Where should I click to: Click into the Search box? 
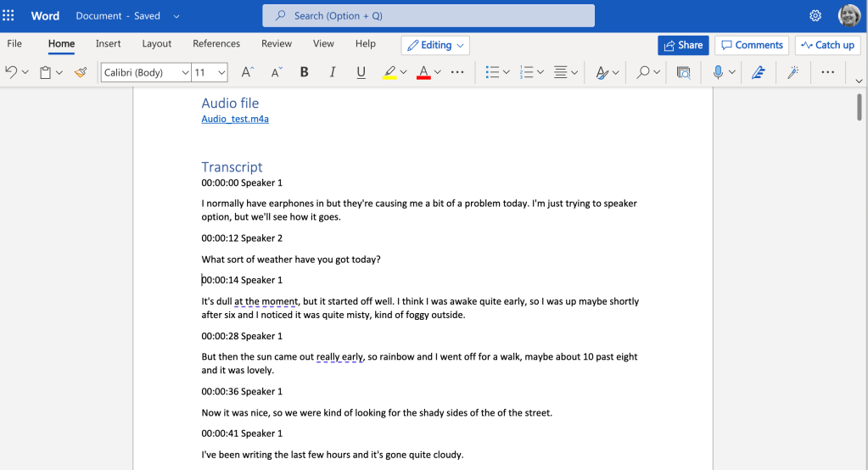tap(428, 16)
